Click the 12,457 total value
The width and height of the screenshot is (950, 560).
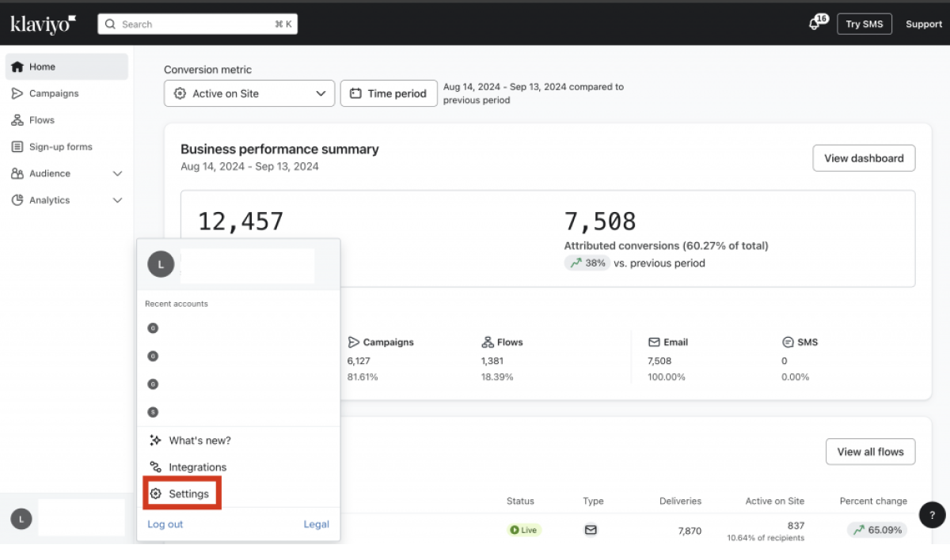click(241, 221)
